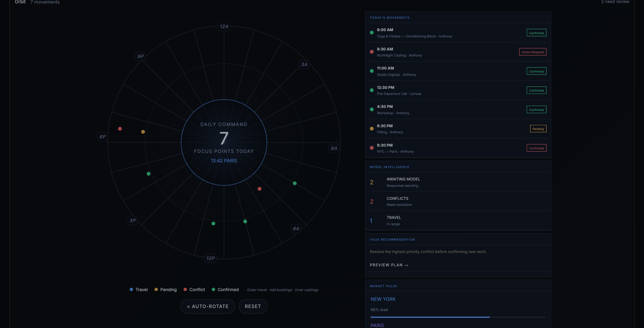This screenshot has width=644, height=328.
Task: Click the Daily Command center circle
Action: point(224,142)
